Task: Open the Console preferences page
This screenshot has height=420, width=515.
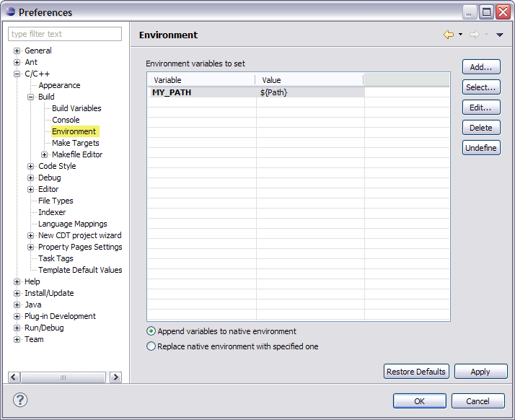Action: click(x=66, y=120)
